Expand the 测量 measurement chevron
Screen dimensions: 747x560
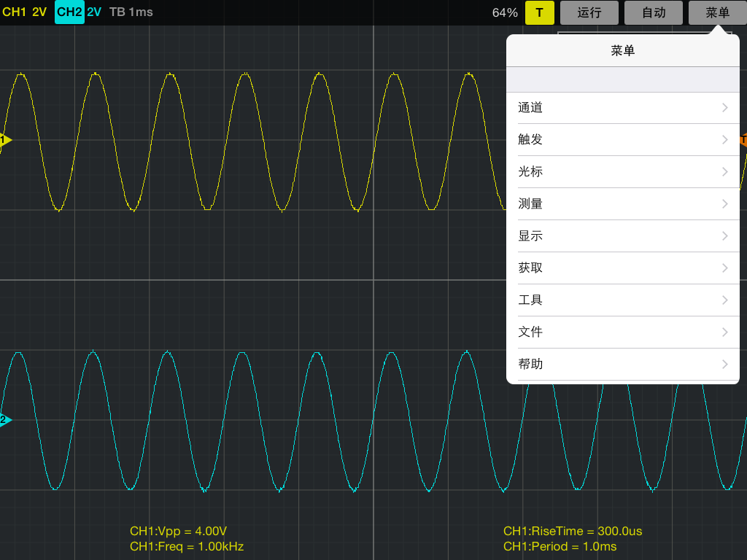coord(724,204)
